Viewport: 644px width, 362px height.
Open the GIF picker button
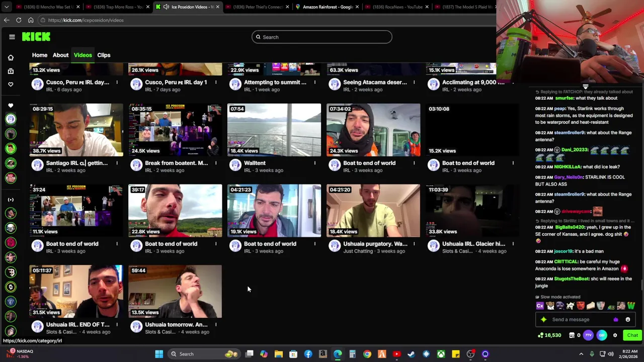(602, 335)
